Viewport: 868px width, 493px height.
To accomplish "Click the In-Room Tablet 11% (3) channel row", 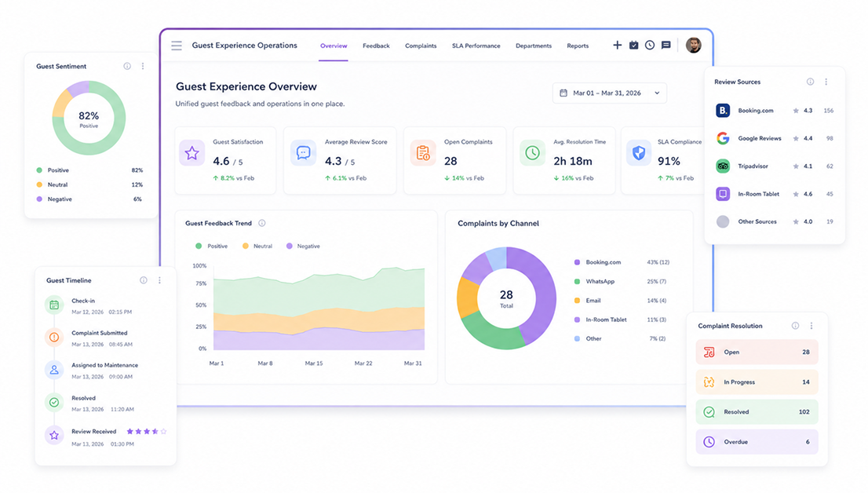I will pos(621,320).
